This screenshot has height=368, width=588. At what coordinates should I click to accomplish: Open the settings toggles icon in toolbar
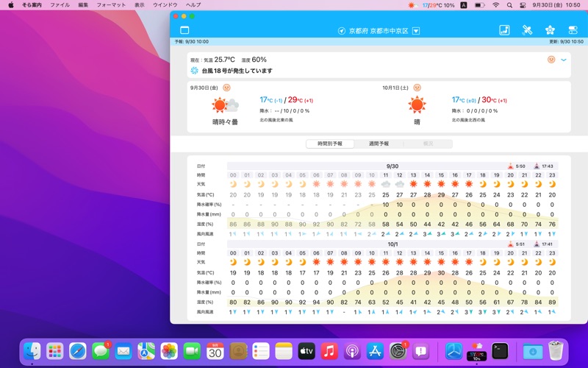(x=572, y=30)
